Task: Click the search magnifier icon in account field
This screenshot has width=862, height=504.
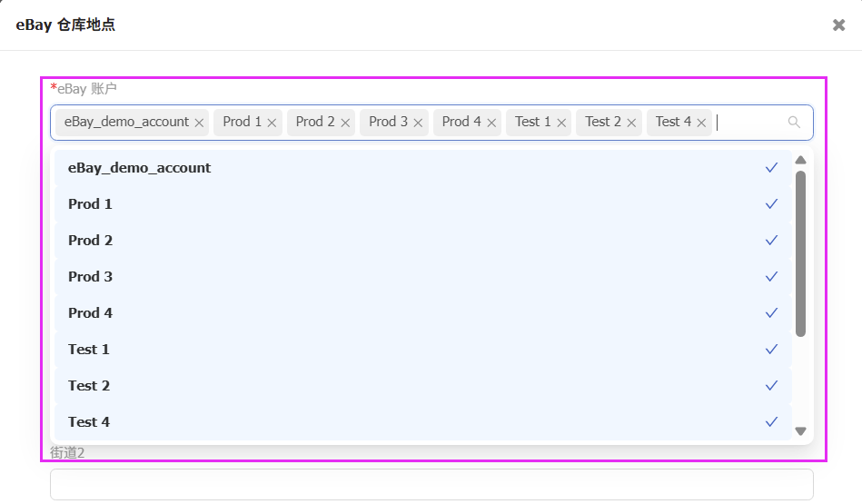Action: click(x=794, y=122)
